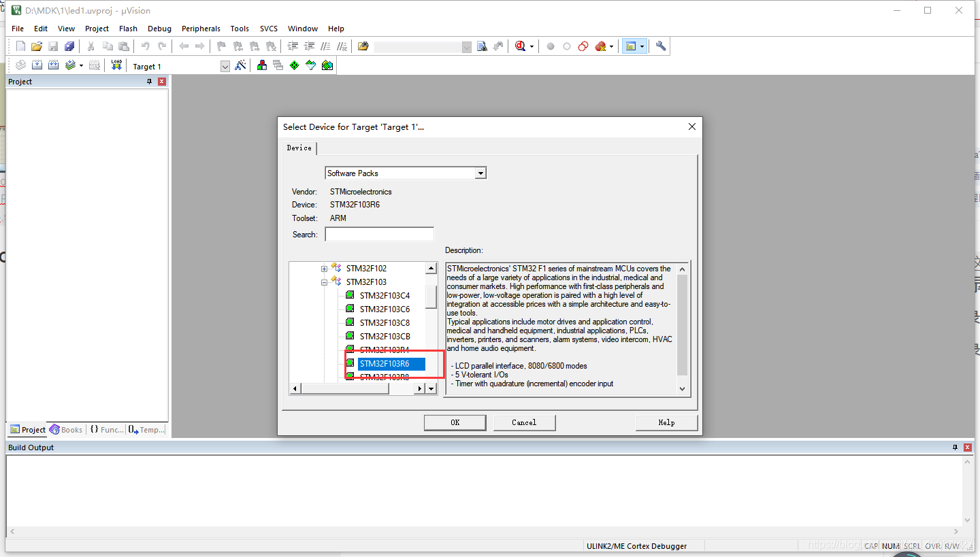Select STM32F103CB in device tree

pyautogui.click(x=385, y=337)
